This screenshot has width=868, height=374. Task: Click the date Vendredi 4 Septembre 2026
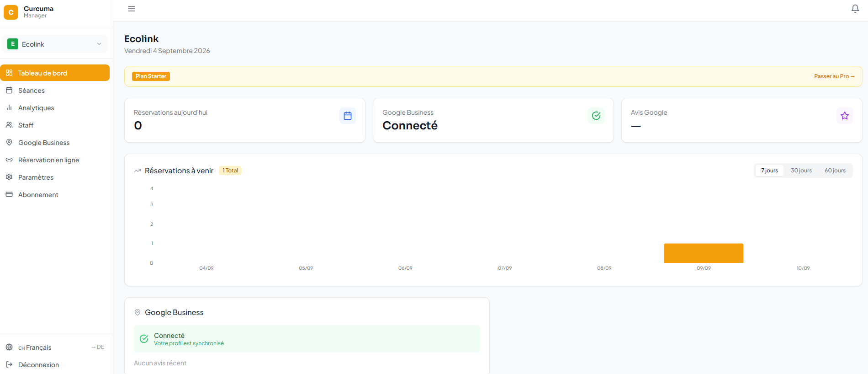coord(167,51)
